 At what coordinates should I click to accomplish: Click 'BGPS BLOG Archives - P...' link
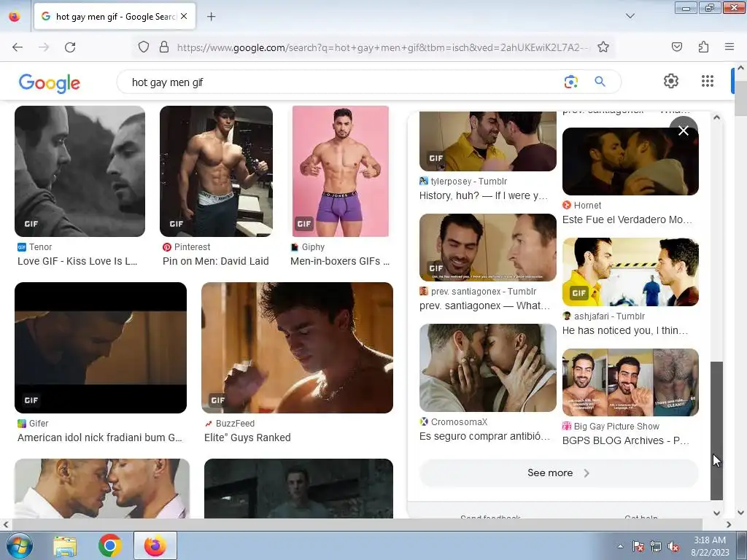[625, 440]
